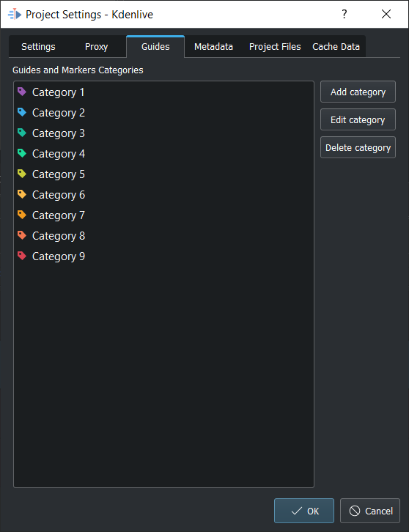Switch to the Cache Data tab

[x=336, y=46]
